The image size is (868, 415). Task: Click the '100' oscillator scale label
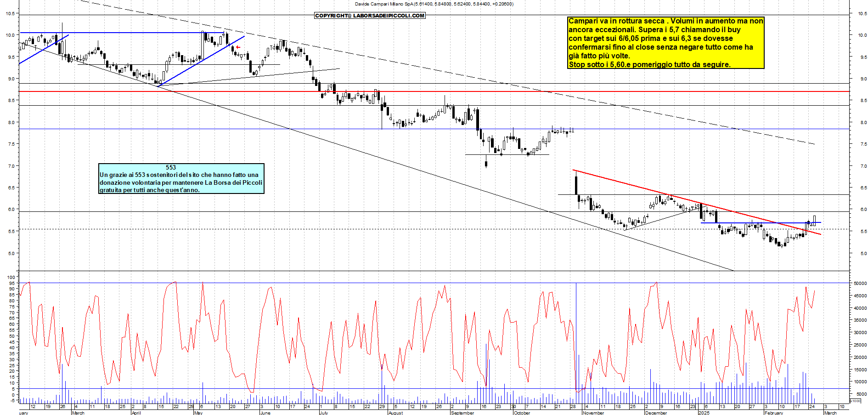click(11, 278)
